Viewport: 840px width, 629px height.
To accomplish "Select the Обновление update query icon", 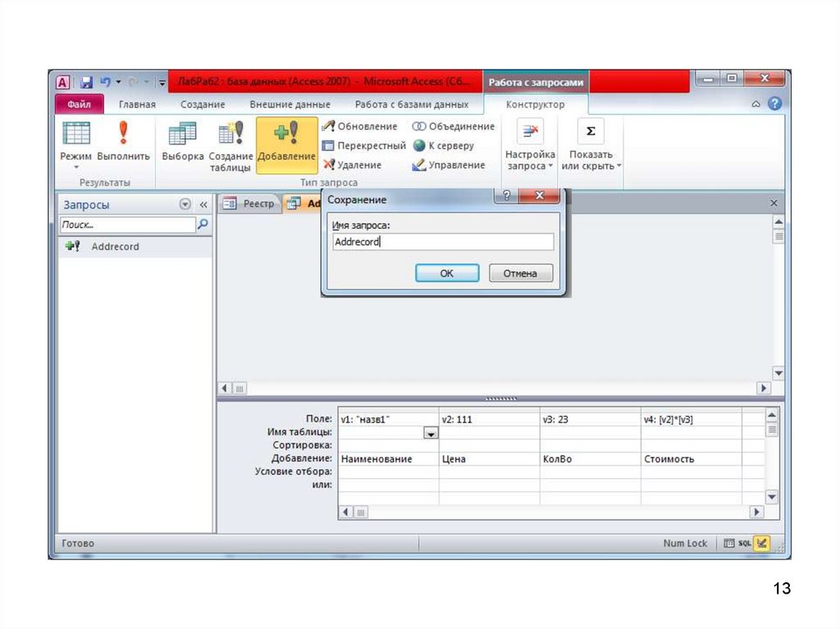I will [x=328, y=126].
